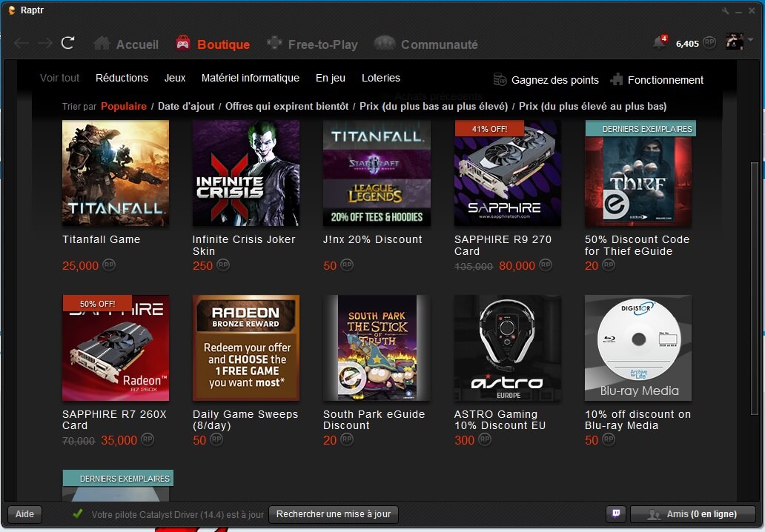Open Free-to-Play section
Viewport: 765px width, 532px height.
(x=312, y=44)
